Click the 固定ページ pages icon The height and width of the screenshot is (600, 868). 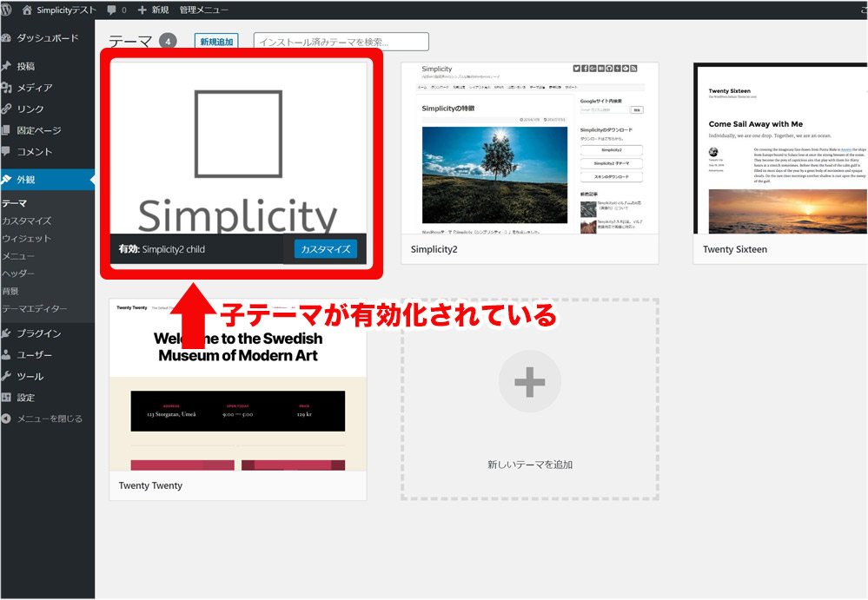click(6, 130)
